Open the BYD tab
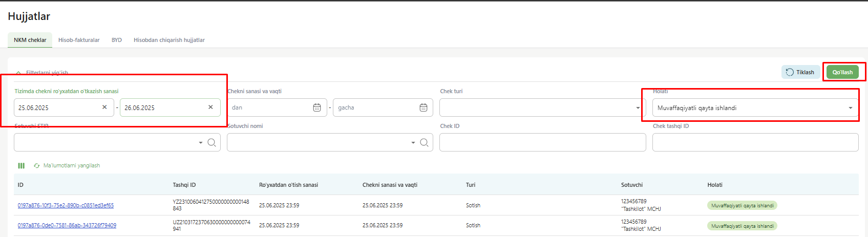868x237 pixels. pos(117,40)
